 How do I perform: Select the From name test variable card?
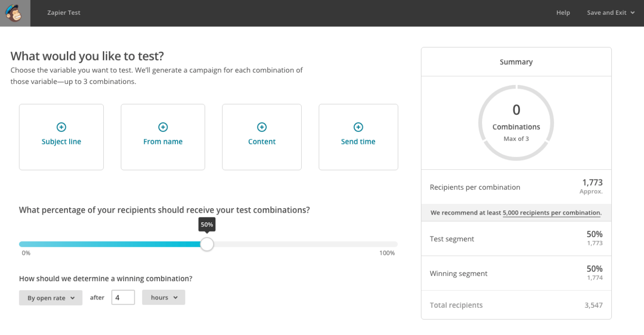[x=163, y=137]
